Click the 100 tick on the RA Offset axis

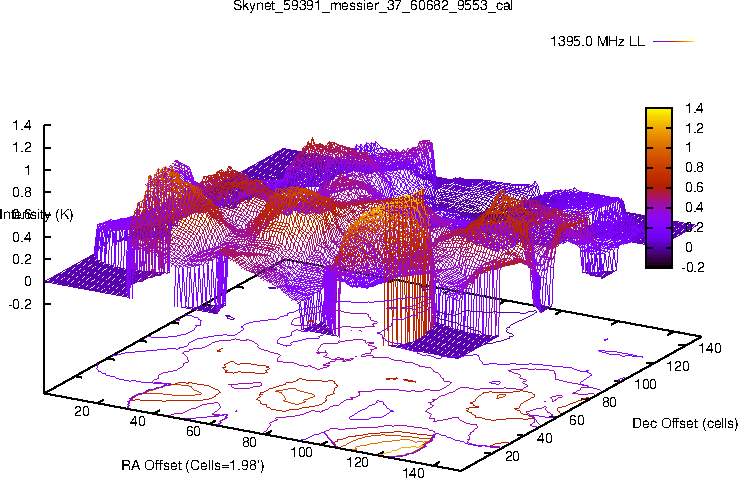click(x=301, y=452)
